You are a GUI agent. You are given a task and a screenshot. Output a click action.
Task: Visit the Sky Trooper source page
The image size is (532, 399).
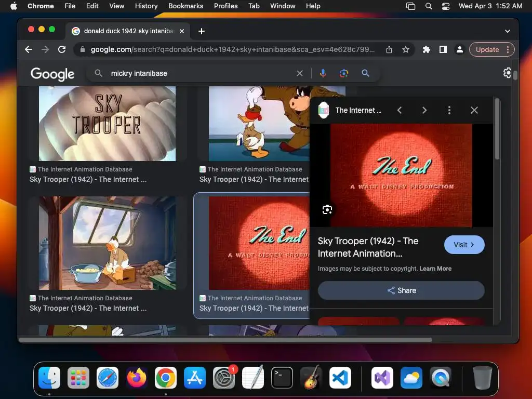(464, 245)
